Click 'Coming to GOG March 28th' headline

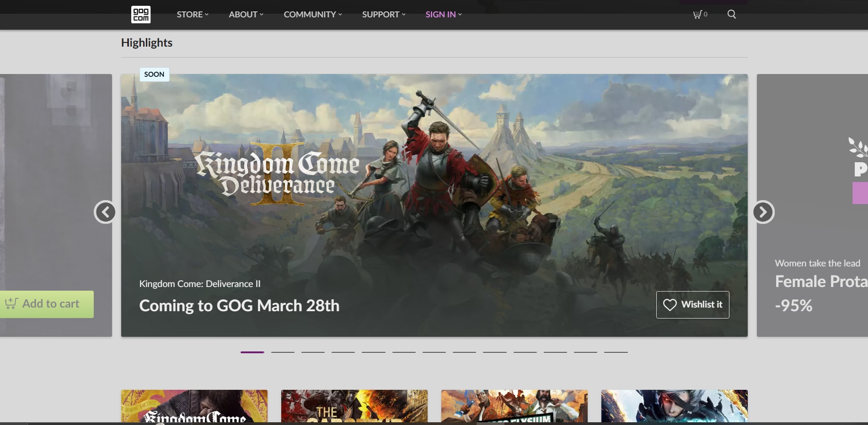tap(239, 306)
